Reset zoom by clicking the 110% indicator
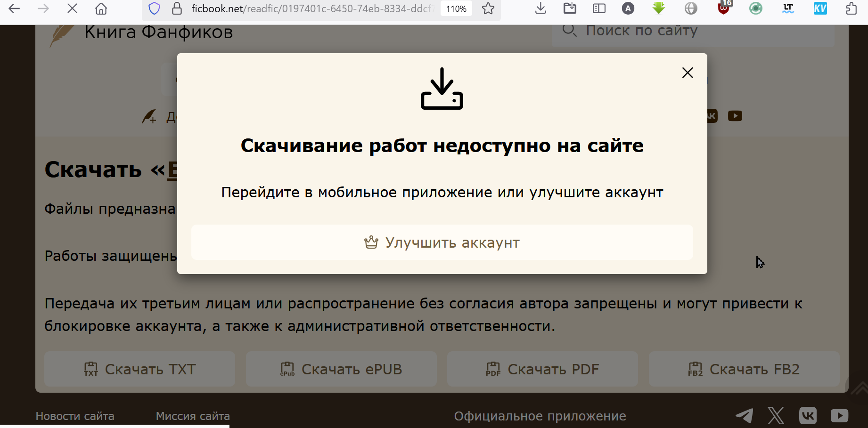The width and height of the screenshot is (868, 428). coord(456,8)
